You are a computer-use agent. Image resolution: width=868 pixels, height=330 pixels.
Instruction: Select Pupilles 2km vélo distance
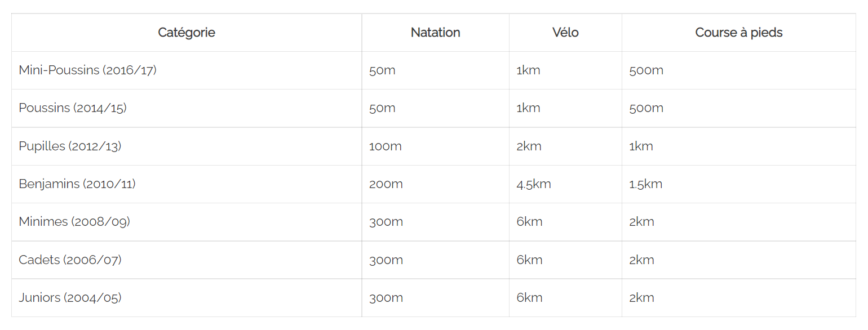[x=529, y=146]
